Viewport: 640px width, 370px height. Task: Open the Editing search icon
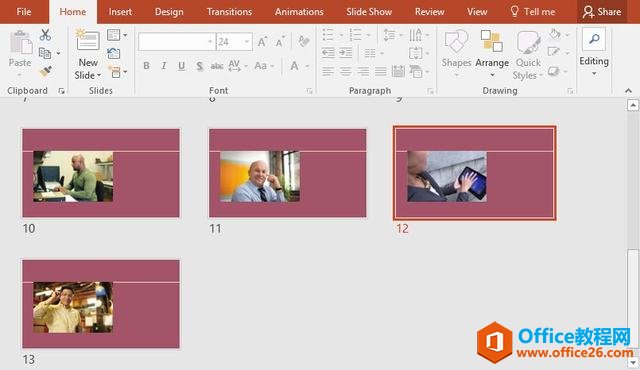[x=594, y=39]
